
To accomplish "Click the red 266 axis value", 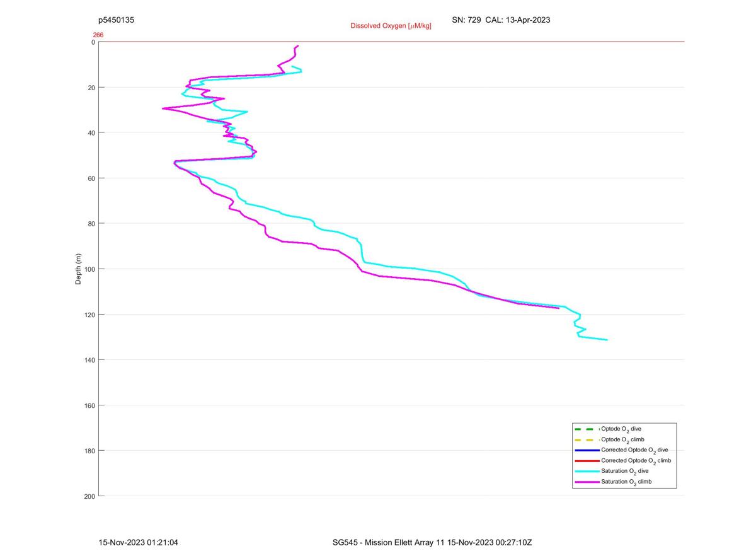I will coord(98,35).
